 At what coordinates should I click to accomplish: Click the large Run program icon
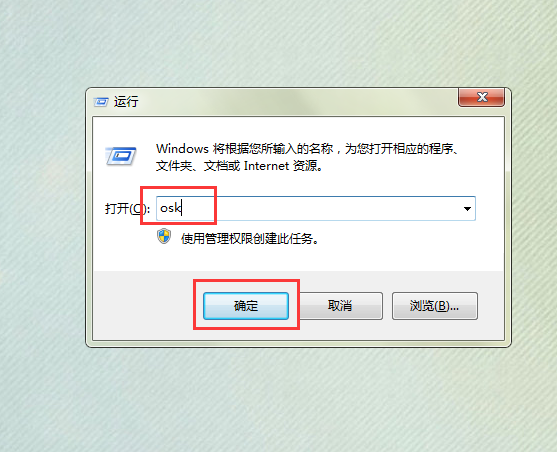(x=121, y=156)
